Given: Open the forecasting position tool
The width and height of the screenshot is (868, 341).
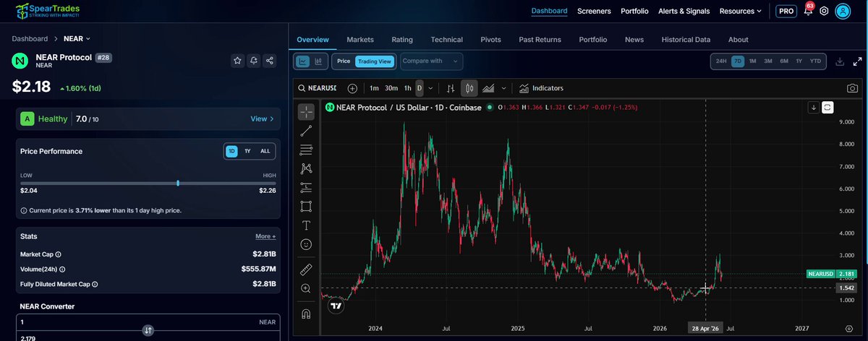Looking at the screenshot, I should coord(306,187).
